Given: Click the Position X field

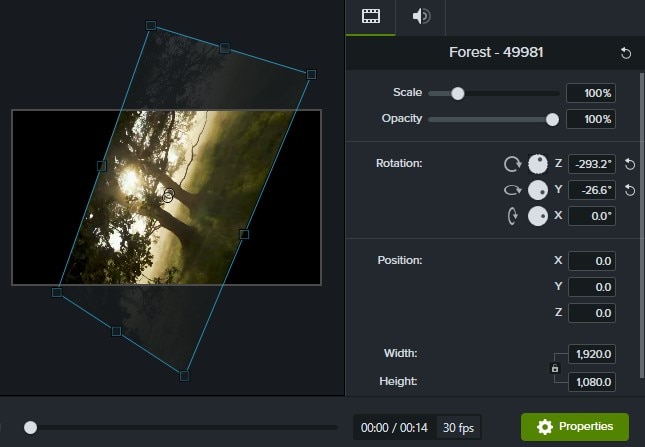Looking at the screenshot, I should pos(592,261).
